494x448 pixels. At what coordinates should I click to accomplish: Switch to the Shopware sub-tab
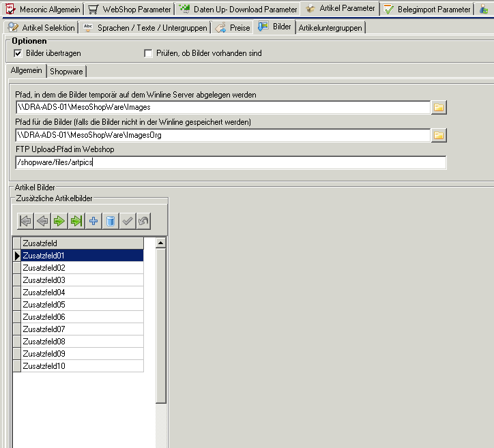[66, 72]
